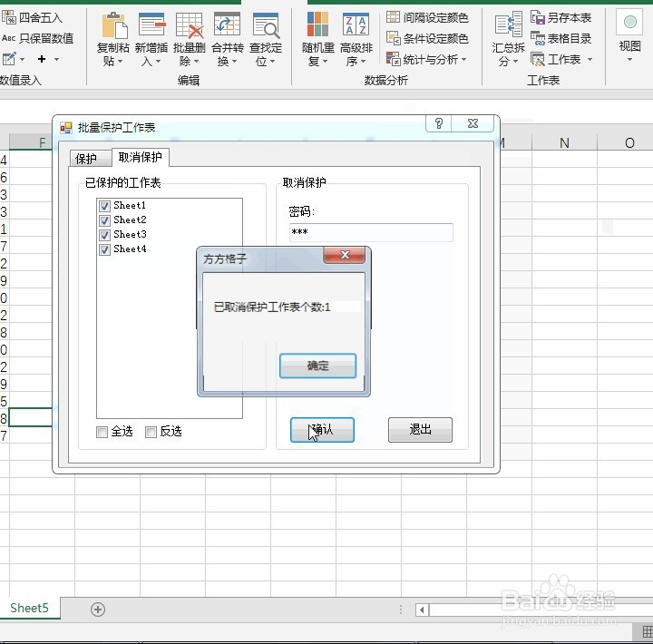Expand the 合并转换 dropdown arrow
Image resolution: width=653 pixels, height=644 pixels.
click(x=235, y=62)
